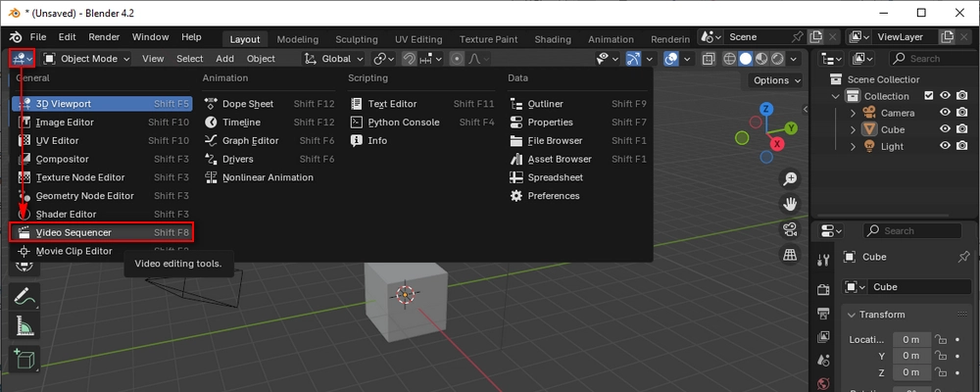Click the Drivers icon
Image resolution: width=980 pixels, height=392 pixels.
(212, 159)
